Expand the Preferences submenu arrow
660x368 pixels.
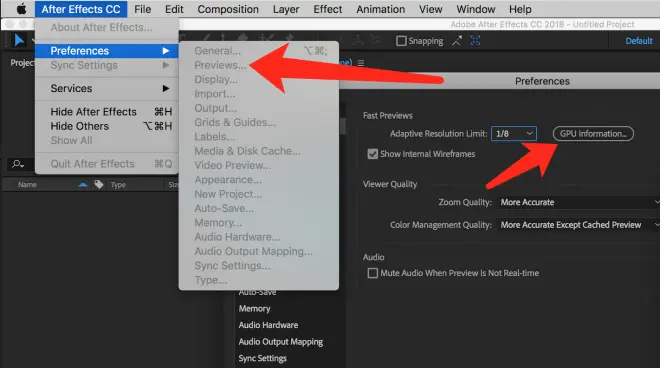pos(166,51)
